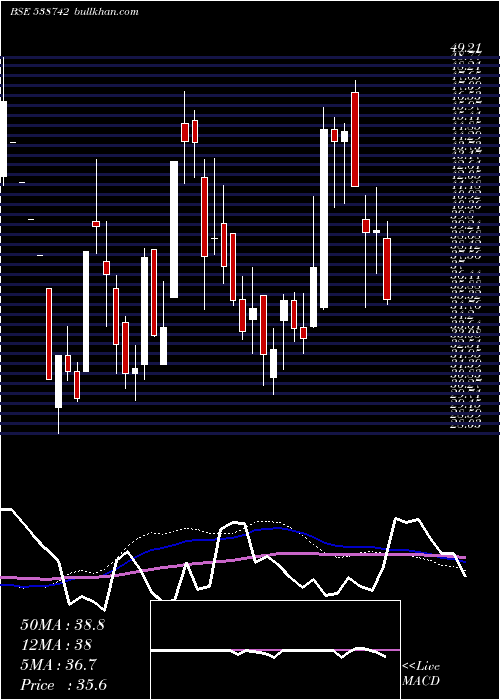Click the last red candlestick on the right
This screenshot has height=700, width=500.
[387, 269]
